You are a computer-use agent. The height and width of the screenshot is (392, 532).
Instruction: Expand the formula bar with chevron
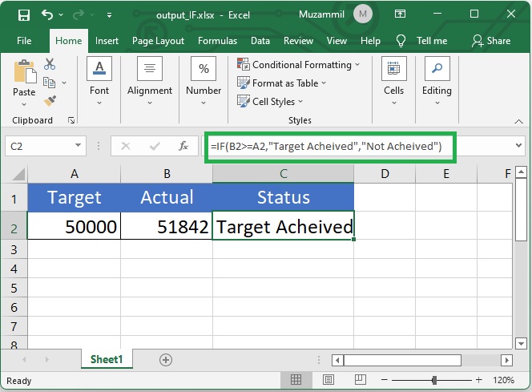518,146
